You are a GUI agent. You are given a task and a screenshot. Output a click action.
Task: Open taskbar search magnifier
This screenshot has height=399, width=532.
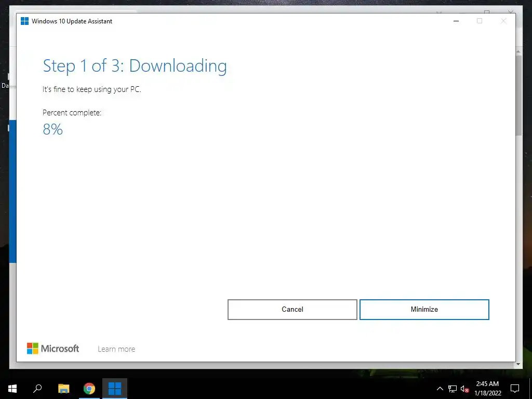[x=37, y=389]
